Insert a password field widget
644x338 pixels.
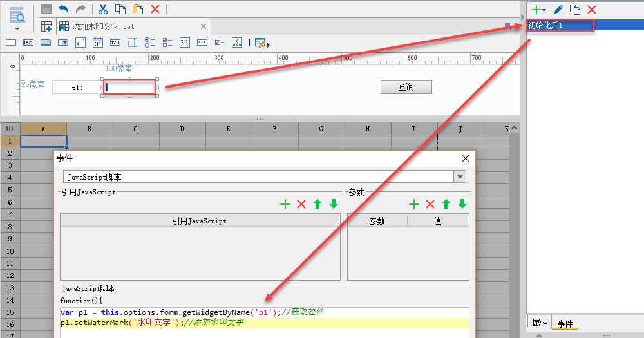click(x=202, y=42)
